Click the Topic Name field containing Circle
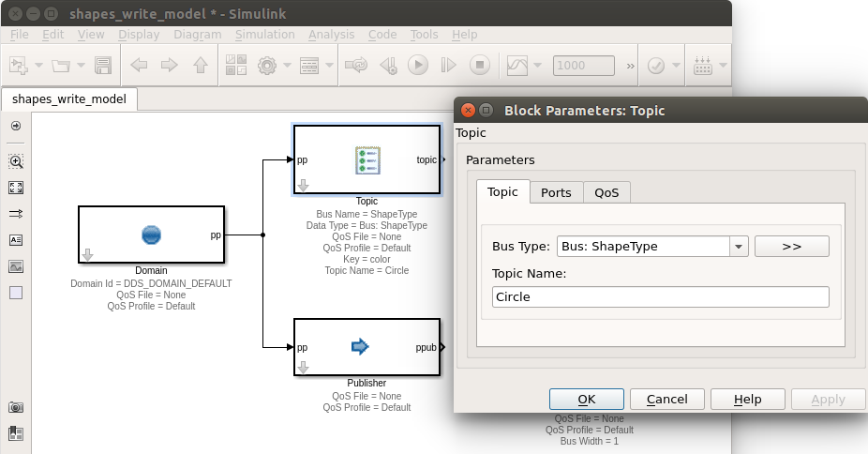This screenshot has height=454, width=868. tap(661, 296)
